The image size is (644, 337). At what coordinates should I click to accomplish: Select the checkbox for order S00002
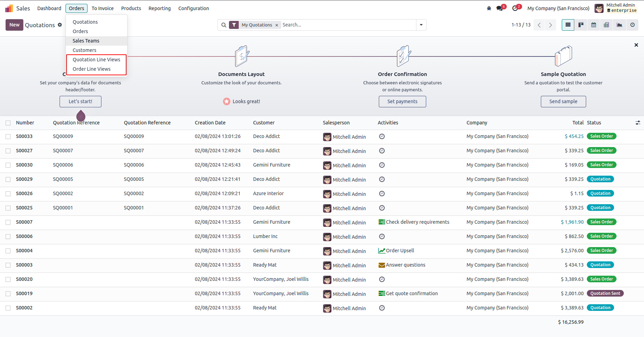click(x=8, y=308)
